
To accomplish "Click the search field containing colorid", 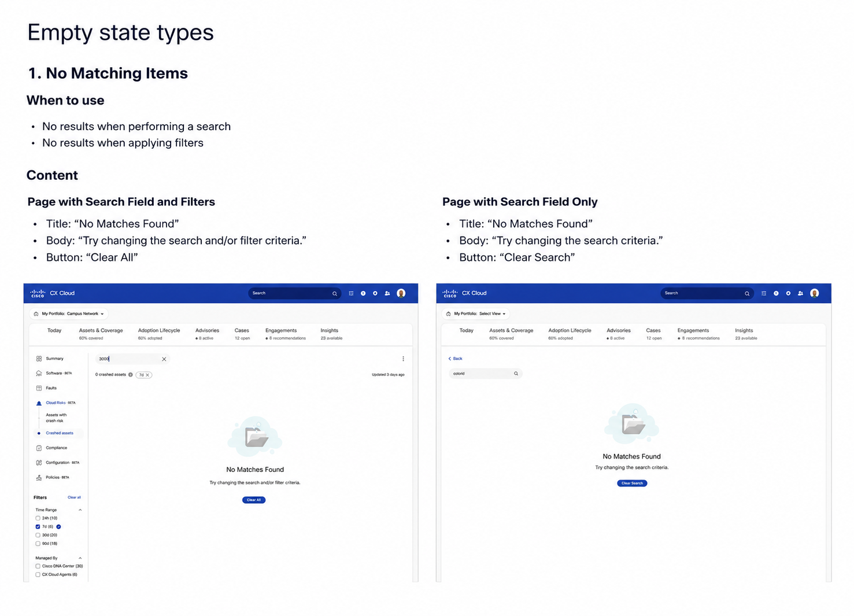I will click(485, 374).
